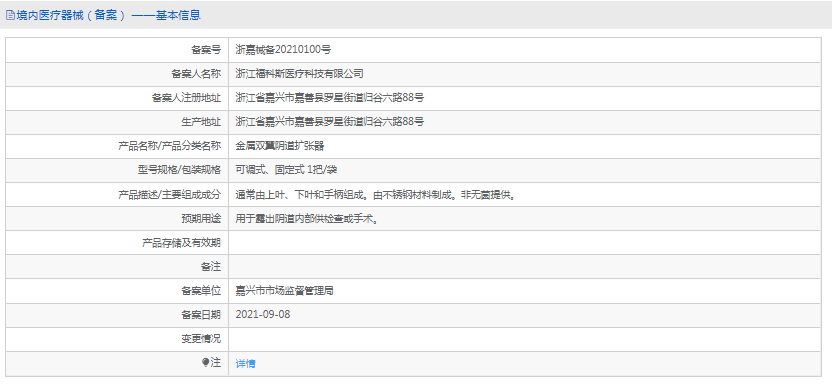This screenshot has width=832, height=384.
Task: Select the 备案号 value 浙嘉械备20210100号
Action: click(283, 50)
